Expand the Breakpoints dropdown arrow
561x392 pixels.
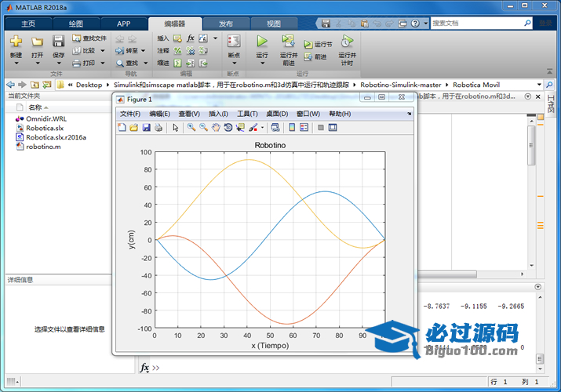[x=235, y=64]
